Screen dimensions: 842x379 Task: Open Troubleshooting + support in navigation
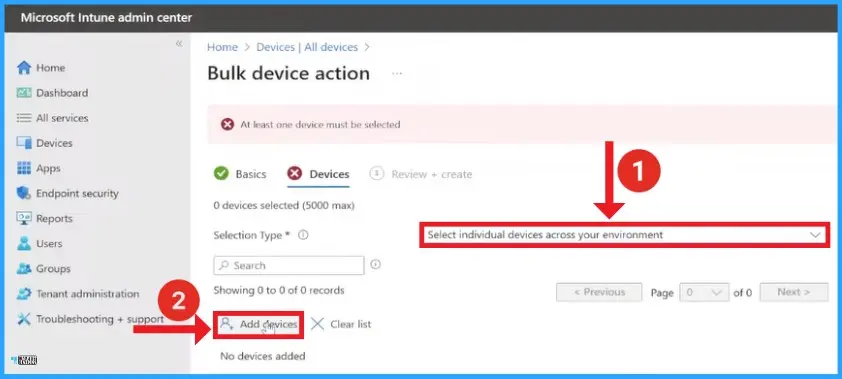point(100,319)
